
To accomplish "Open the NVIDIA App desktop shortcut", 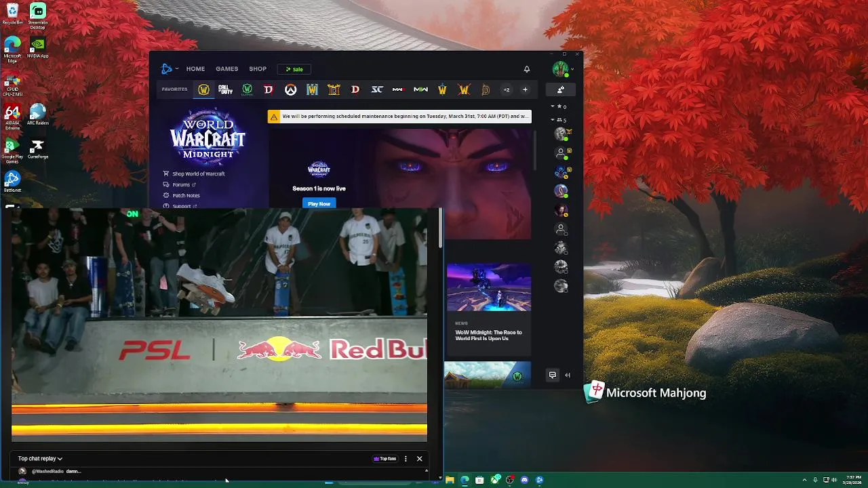I will click(x=38, y=47).
